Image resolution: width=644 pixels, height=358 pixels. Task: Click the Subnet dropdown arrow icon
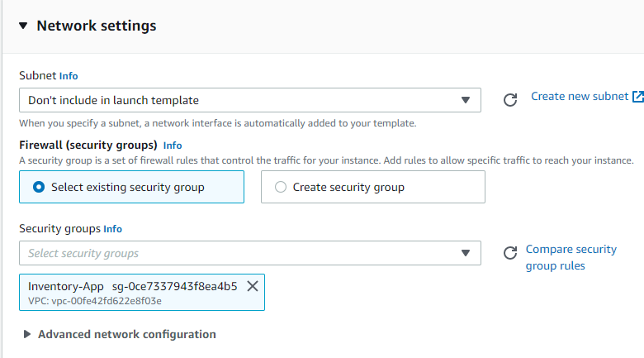pos(465,100)
